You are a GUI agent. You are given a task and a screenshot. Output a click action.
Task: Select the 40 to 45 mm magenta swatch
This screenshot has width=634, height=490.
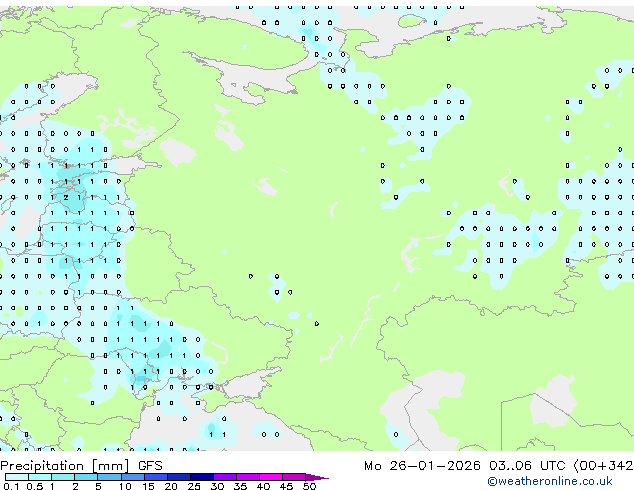(271, 477)
